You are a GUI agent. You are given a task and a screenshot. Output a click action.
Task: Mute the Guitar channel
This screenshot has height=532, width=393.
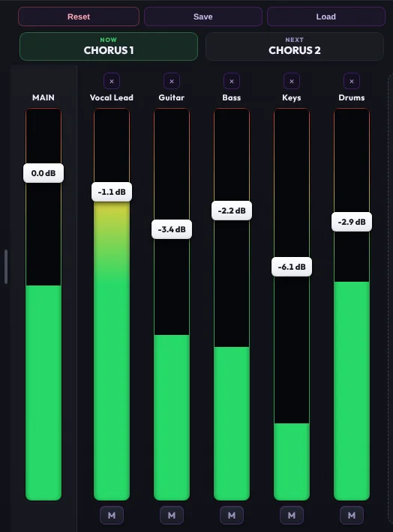tap(172, 516)
